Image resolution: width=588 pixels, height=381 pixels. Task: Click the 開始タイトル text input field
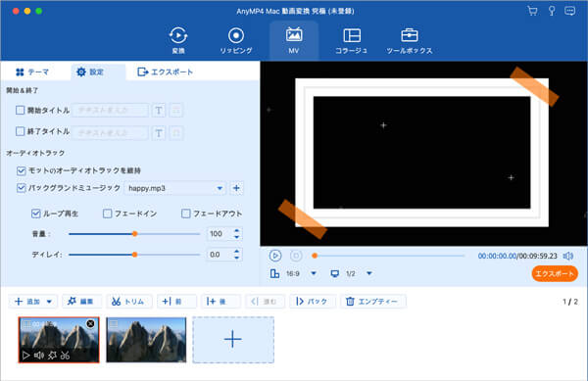(110, 110)
